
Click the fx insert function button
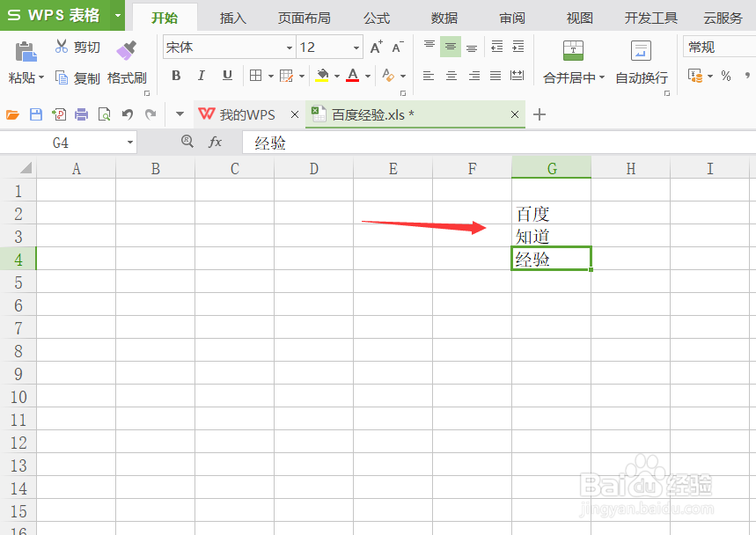point(215,142)
